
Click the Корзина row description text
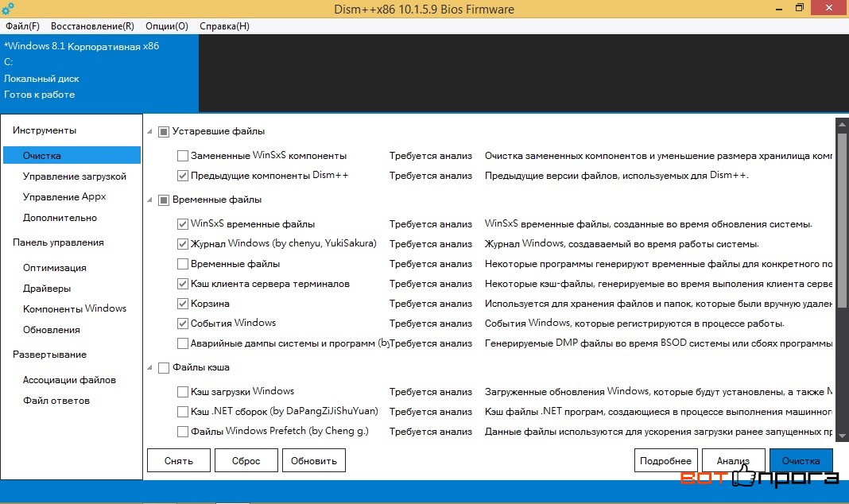tap(658, 304)
